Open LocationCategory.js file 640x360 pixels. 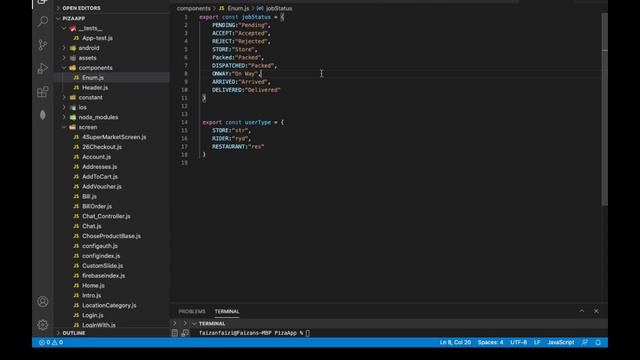pyautogui.click(x=109, y=305)
